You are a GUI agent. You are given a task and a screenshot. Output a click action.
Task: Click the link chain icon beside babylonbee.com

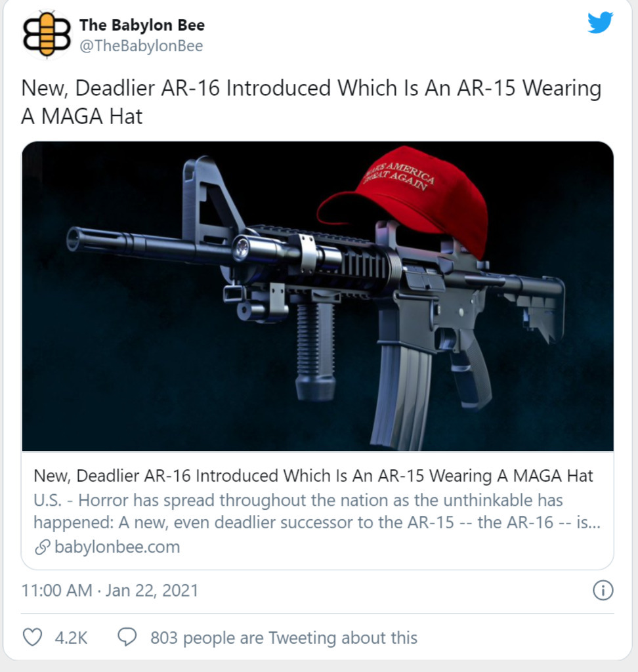(42, 547)
